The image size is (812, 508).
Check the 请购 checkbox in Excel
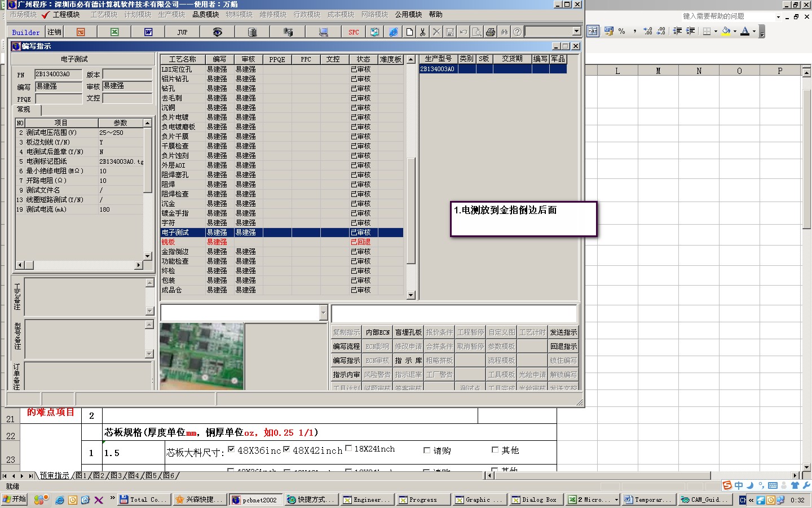(427, 450)
